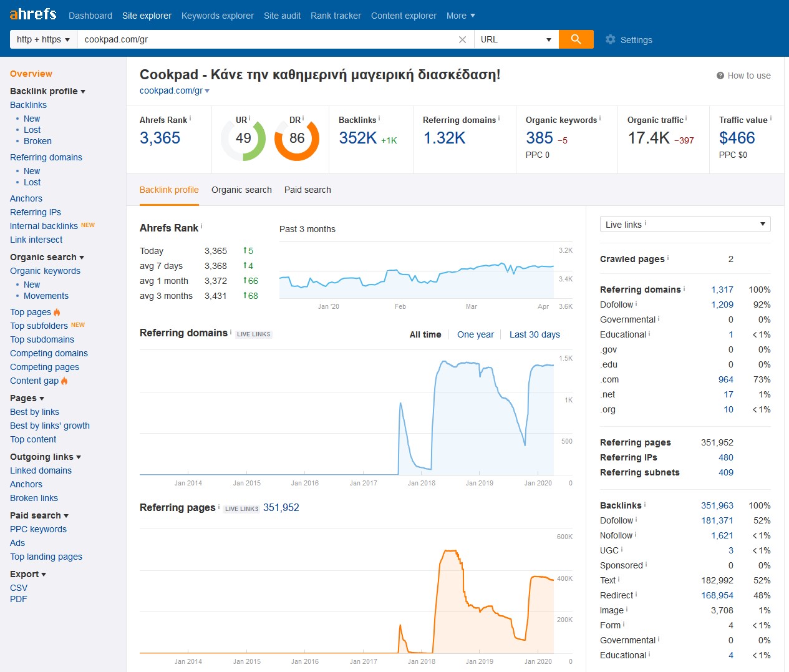Click the UR 49 donut gauge
The image size is (789, 672).
(x=243, y=139)
